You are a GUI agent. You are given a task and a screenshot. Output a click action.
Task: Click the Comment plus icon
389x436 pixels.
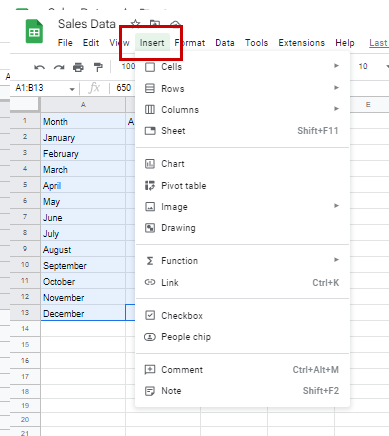[150, 370]
